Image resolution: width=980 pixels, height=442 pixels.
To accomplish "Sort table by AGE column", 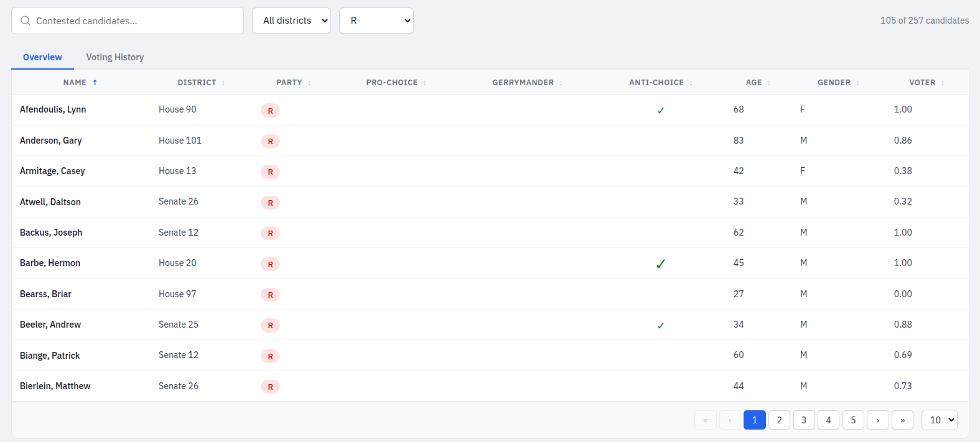I will coord(758,83).
